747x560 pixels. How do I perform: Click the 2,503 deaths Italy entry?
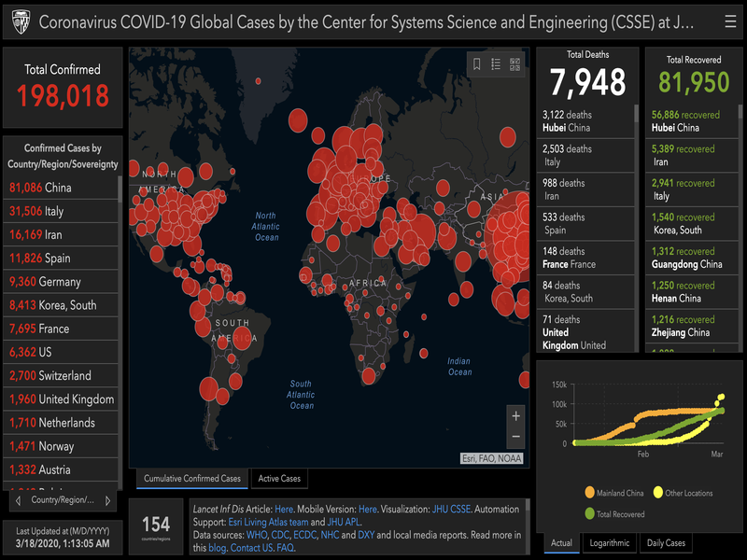pos(585,156)
